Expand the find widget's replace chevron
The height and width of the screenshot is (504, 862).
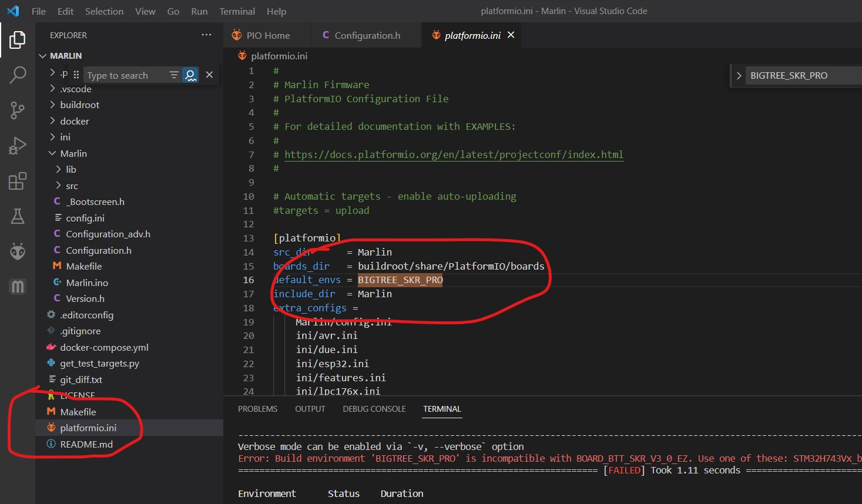click(x=739, y=76)
